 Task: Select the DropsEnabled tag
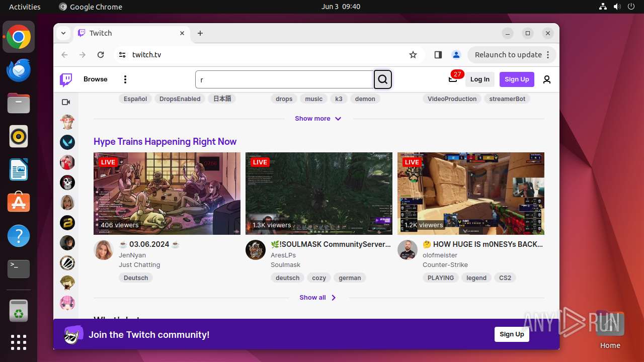180,99
